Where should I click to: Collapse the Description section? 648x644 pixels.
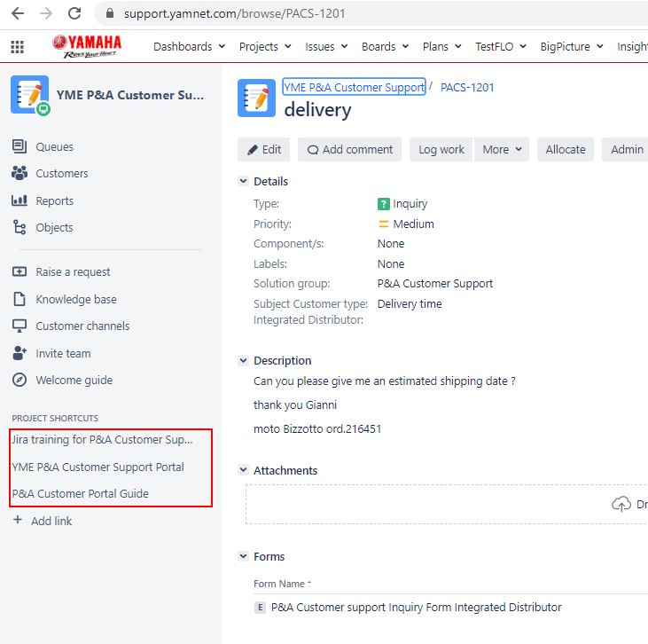click(244, 361)
